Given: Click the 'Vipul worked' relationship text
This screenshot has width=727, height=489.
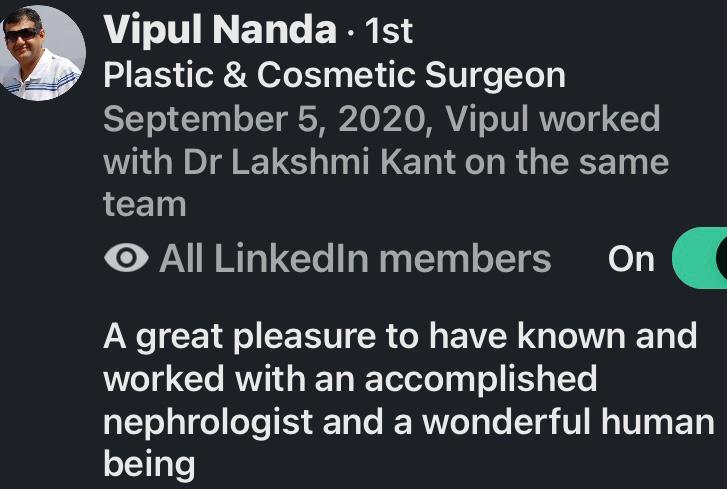Looking at the screenshot, I should [552, 118].
